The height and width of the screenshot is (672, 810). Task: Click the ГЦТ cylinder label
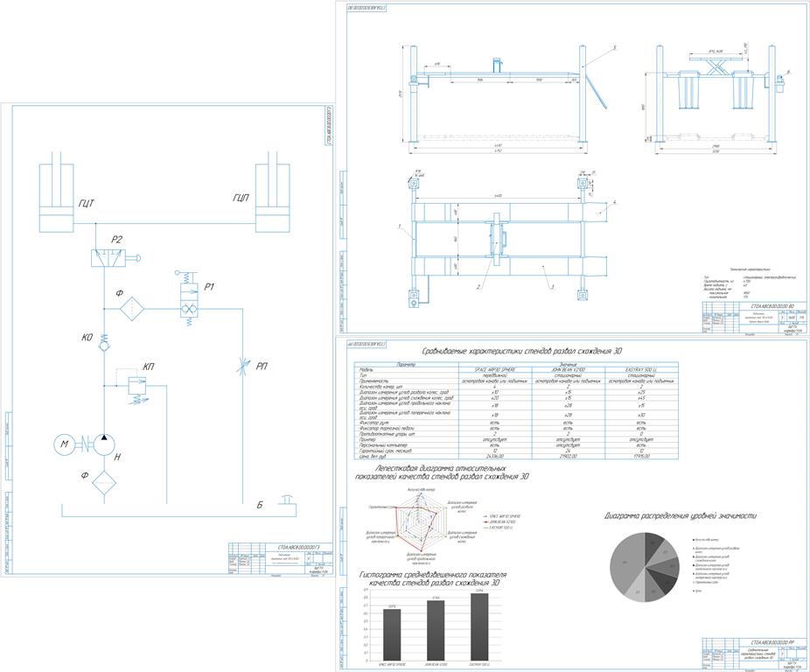pos(87,204)
